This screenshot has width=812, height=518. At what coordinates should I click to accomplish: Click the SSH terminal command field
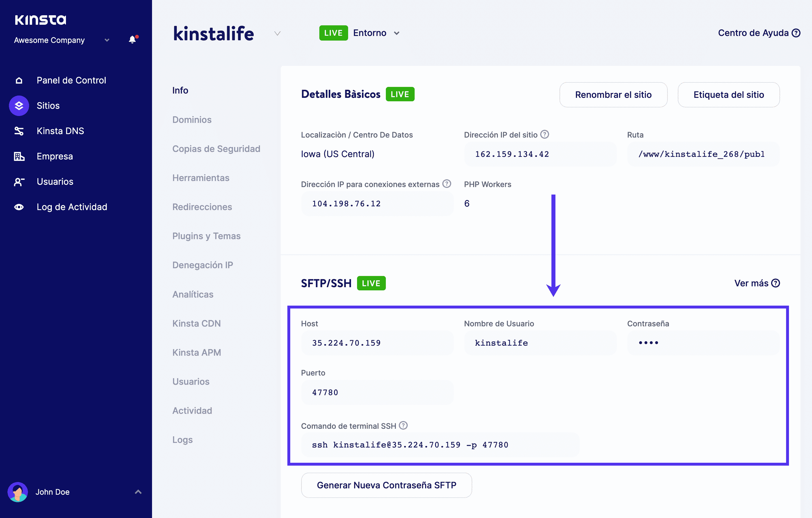440,445
